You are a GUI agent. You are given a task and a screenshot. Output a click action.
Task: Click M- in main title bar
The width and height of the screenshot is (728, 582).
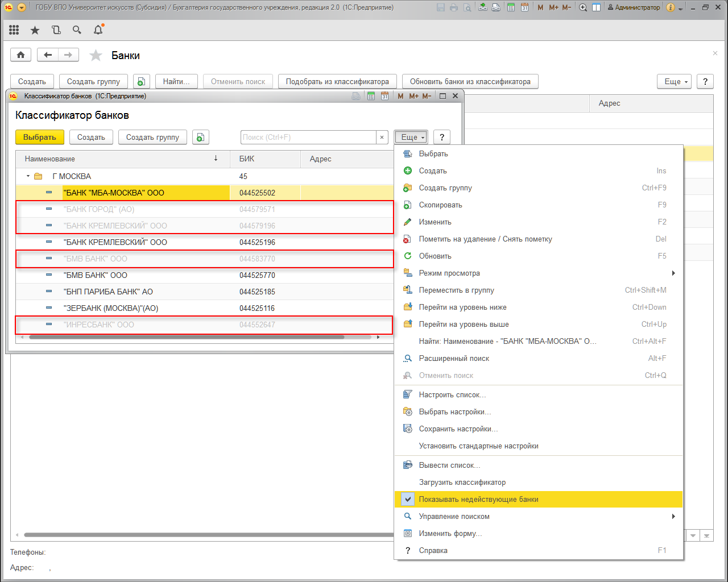tap(566, 7)
